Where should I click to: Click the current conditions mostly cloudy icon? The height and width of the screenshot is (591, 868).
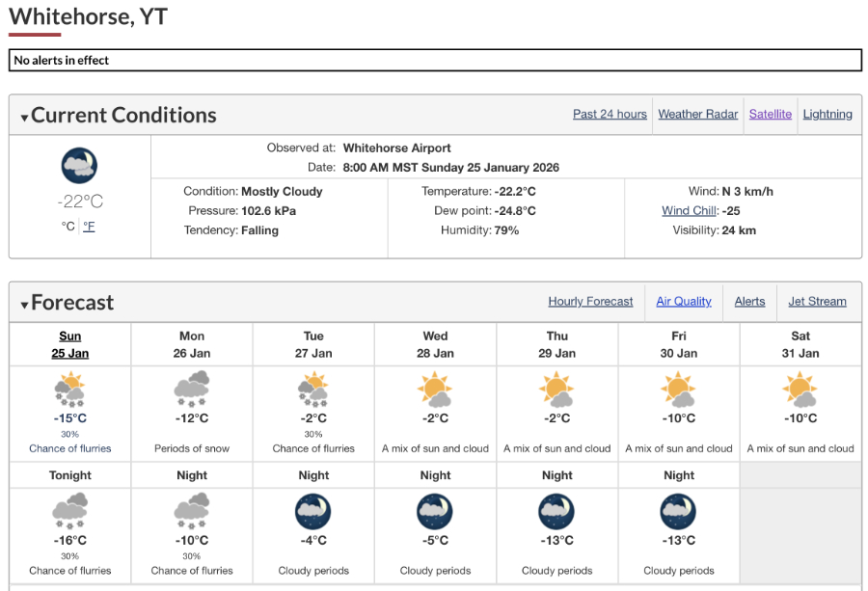point(79,164)
